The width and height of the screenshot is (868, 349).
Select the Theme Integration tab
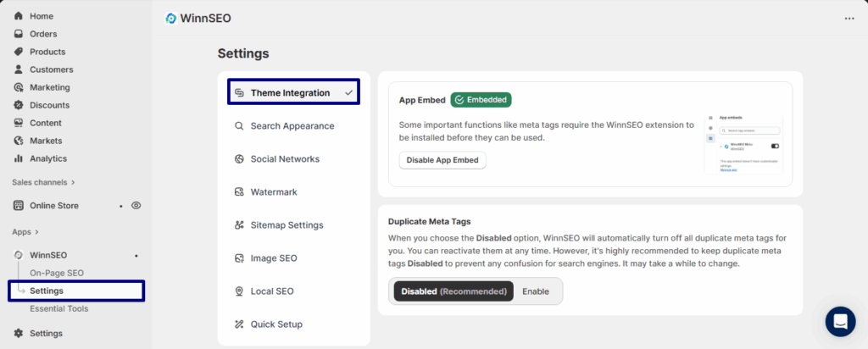click(x=294, y=92)
